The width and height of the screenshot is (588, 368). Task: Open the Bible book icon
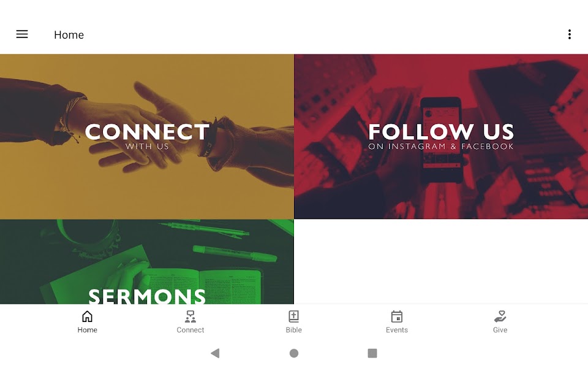[x=293, y=316]
